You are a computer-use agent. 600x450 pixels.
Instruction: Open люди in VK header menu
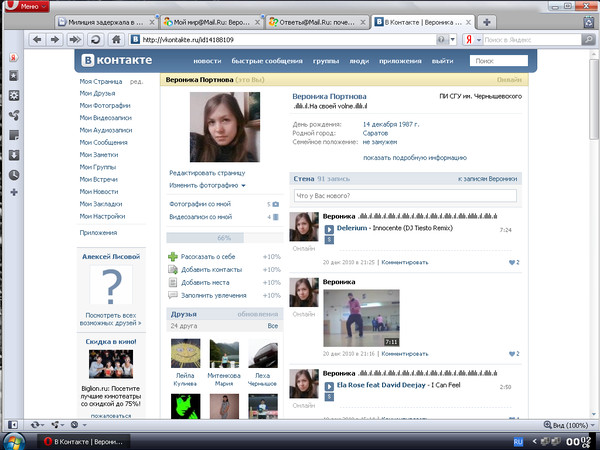coord(359,61)
